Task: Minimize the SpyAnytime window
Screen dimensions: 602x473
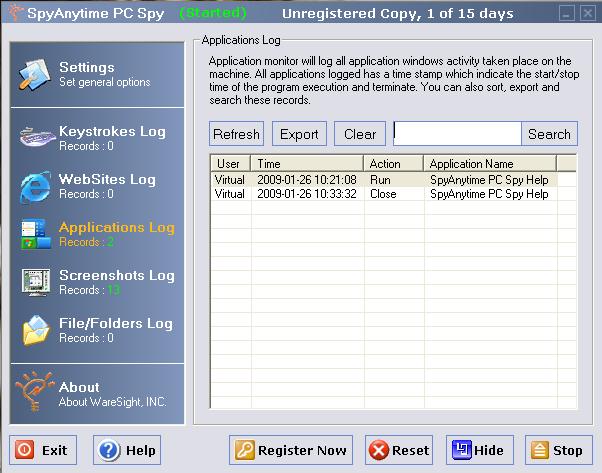Action: (567, 13)
